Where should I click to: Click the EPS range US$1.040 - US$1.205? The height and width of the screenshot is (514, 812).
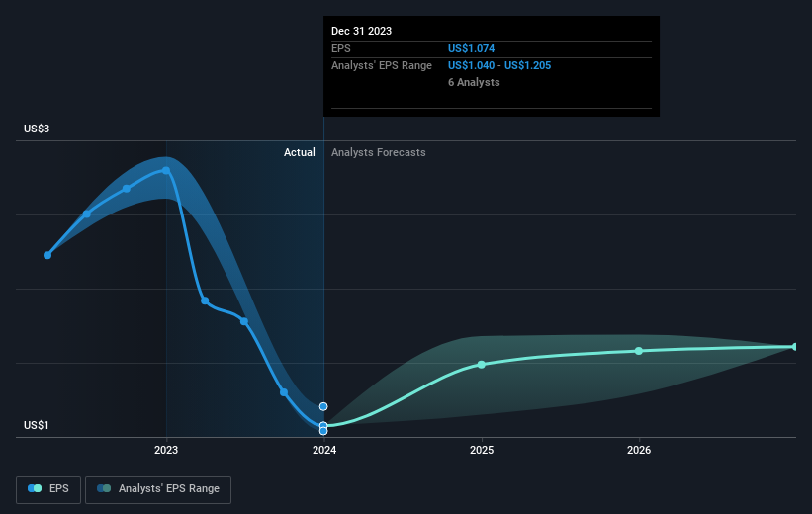coord(499,66)
